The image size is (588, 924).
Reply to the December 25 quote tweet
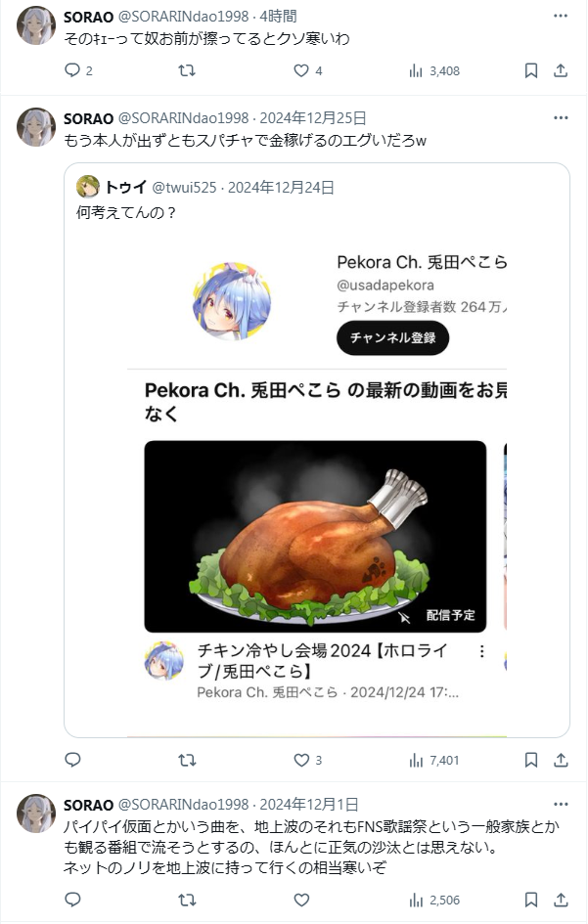72,760
